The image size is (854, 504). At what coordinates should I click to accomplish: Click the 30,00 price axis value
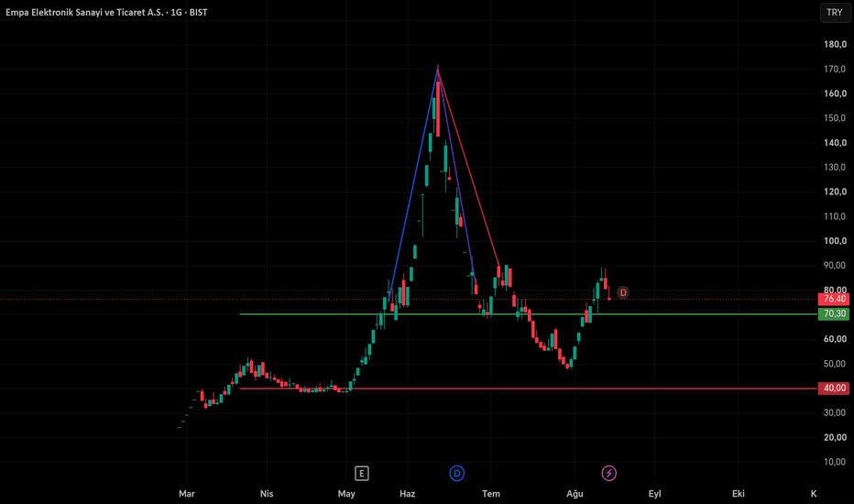point(835,413)
